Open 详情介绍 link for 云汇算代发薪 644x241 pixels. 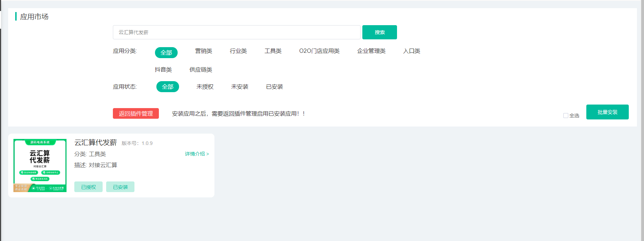197,154
